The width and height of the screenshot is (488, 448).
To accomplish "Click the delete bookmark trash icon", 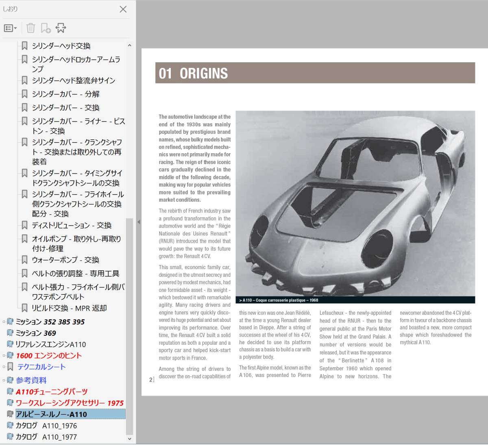I will tap(30, 28).
